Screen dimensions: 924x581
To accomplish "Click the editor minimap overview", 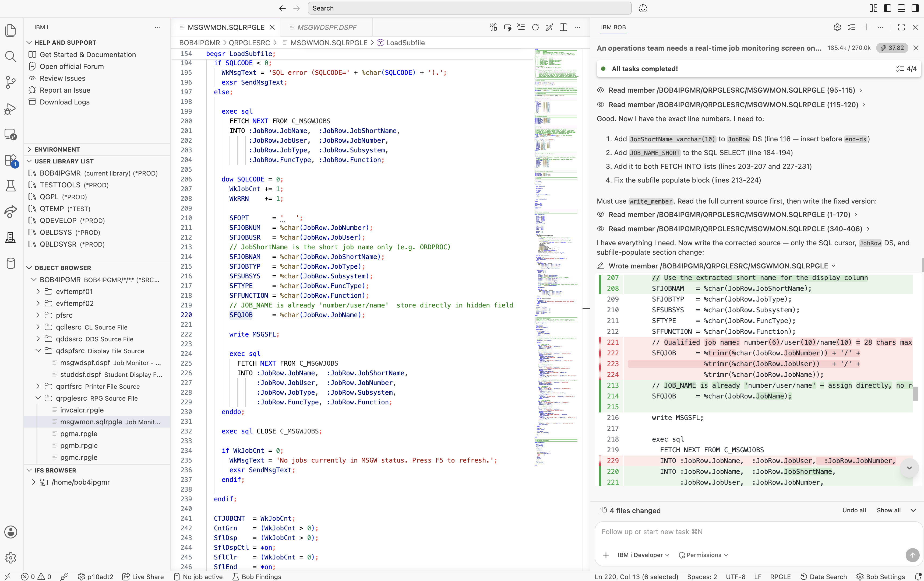I will click(556, 257).
